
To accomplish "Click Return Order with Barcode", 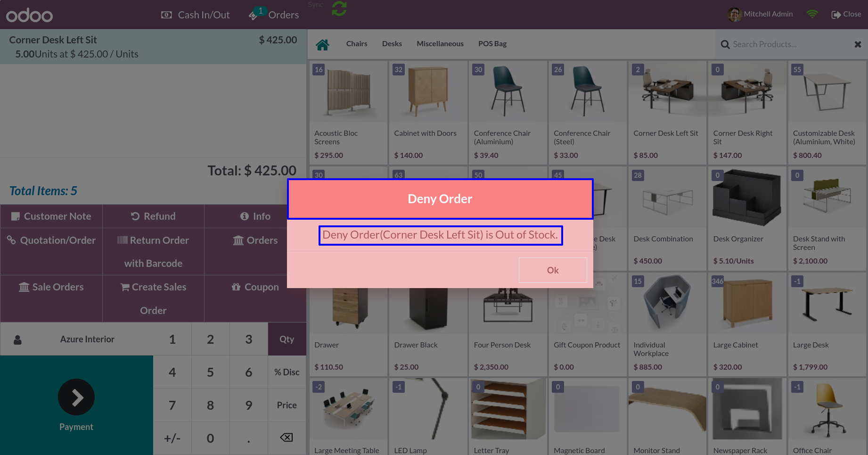I will pos(153,252).
